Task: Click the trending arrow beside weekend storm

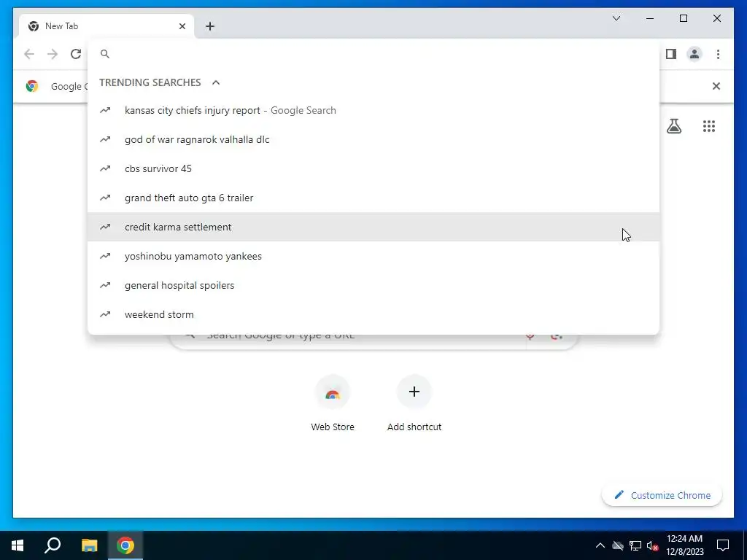Action: (105, 314)
